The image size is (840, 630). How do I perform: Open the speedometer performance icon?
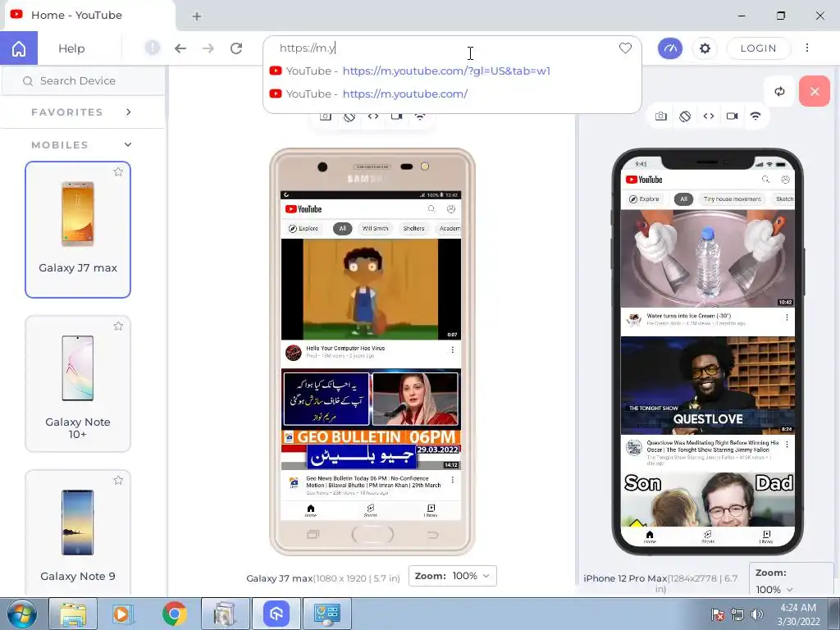670,48
